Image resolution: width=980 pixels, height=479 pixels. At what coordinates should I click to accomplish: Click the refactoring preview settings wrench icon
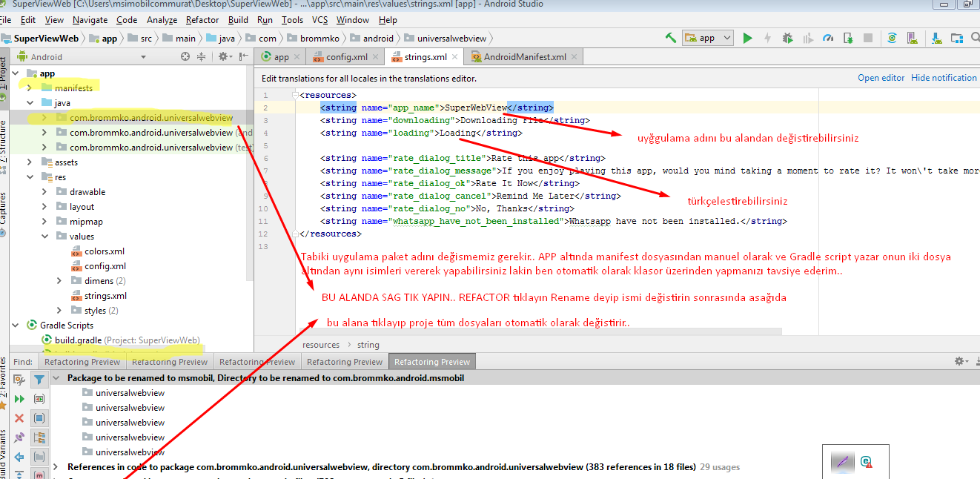(20, 379)
